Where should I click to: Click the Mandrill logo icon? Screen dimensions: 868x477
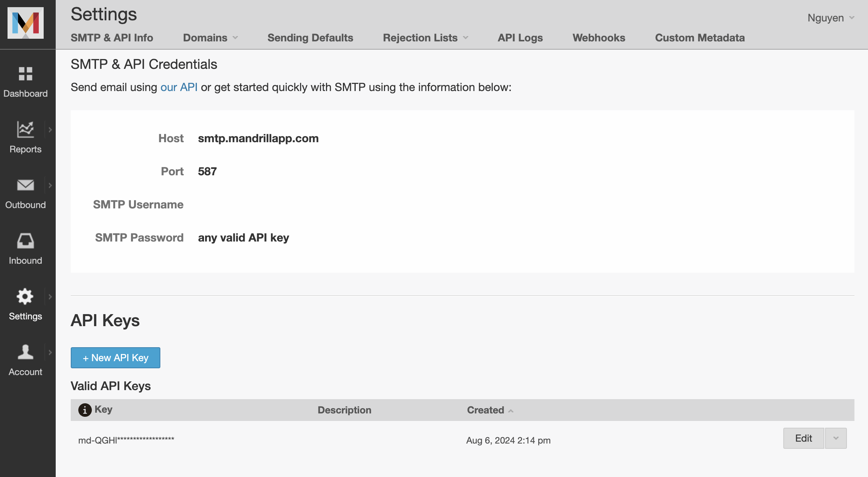pyautogui.click(x=26, y=23)
